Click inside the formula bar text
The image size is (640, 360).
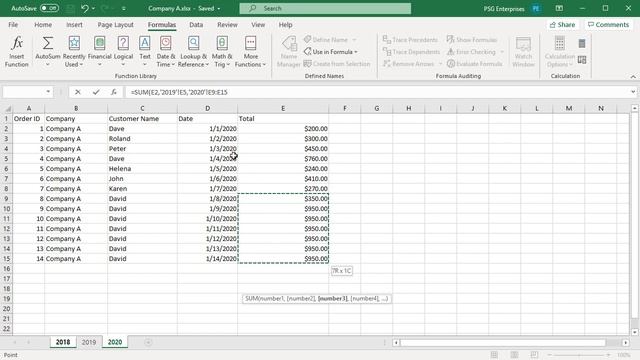[x=179, y=92]
